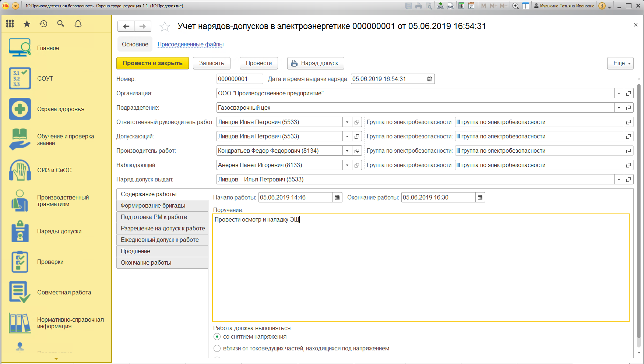Open calendar for Начало работы date
The height and width of the screenshot is (364, 644).
tap(337, 198)
